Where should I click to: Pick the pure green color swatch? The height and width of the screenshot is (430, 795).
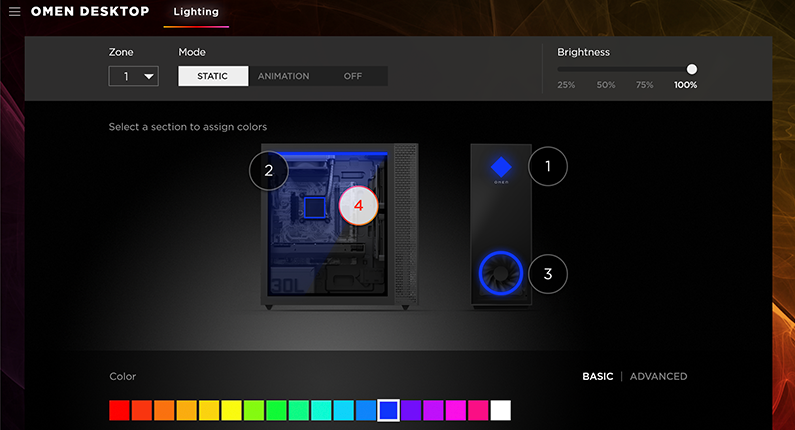tap(276, 410)
